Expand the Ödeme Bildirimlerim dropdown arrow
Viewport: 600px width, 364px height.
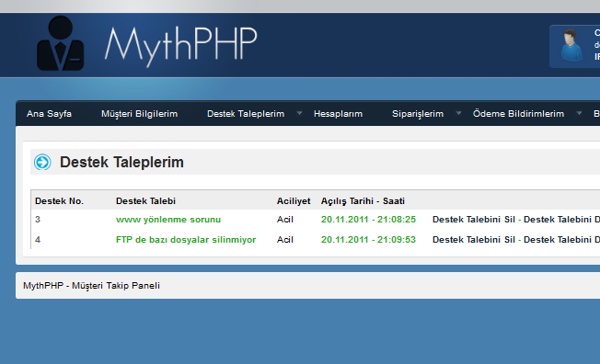coord(579,113)
